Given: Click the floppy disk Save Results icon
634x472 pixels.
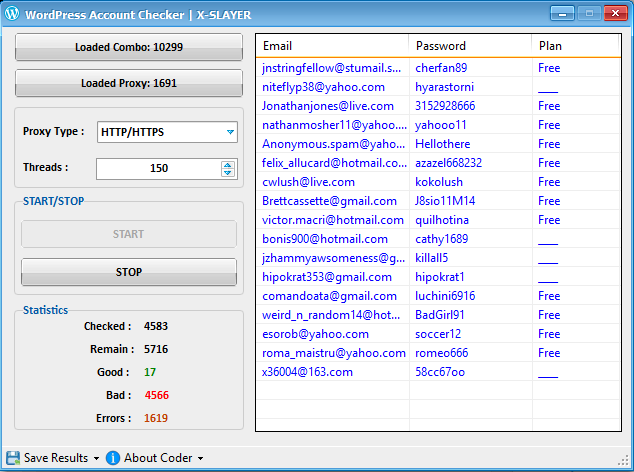Looking at the screenshot, I should (13, 458).
